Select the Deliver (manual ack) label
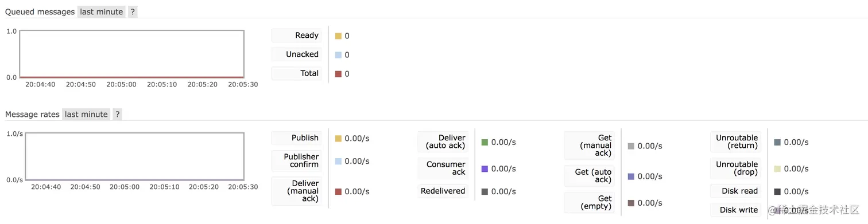Screen dimensions: 868x224 pyautogui.click(x=296, y=191)
